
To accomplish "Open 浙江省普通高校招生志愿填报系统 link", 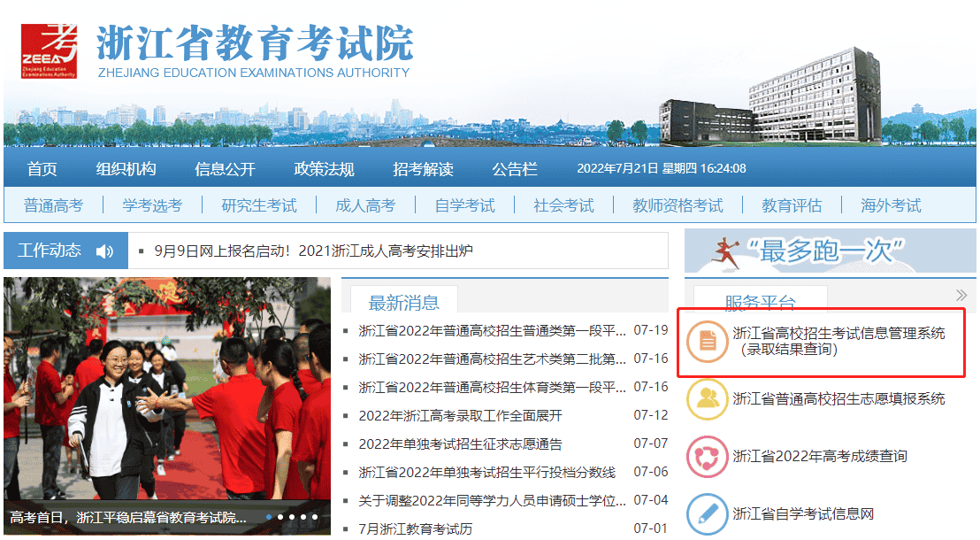I will coord(838,398).
